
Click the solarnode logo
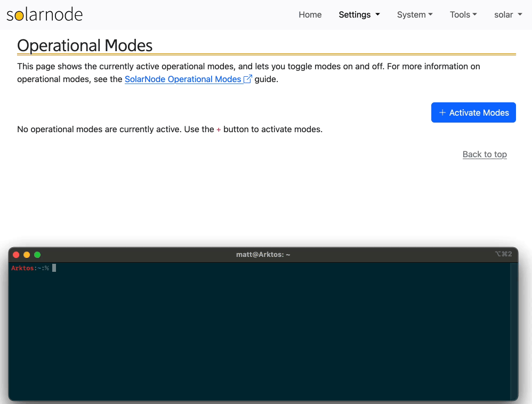click(x=44, y=14)
